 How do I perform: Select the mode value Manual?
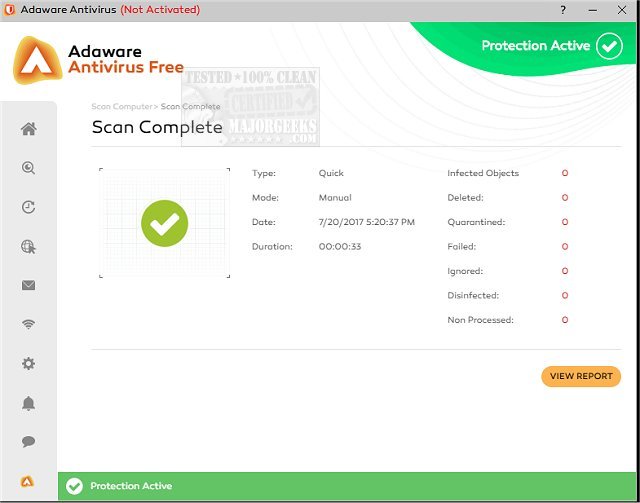tap(335, 198)
